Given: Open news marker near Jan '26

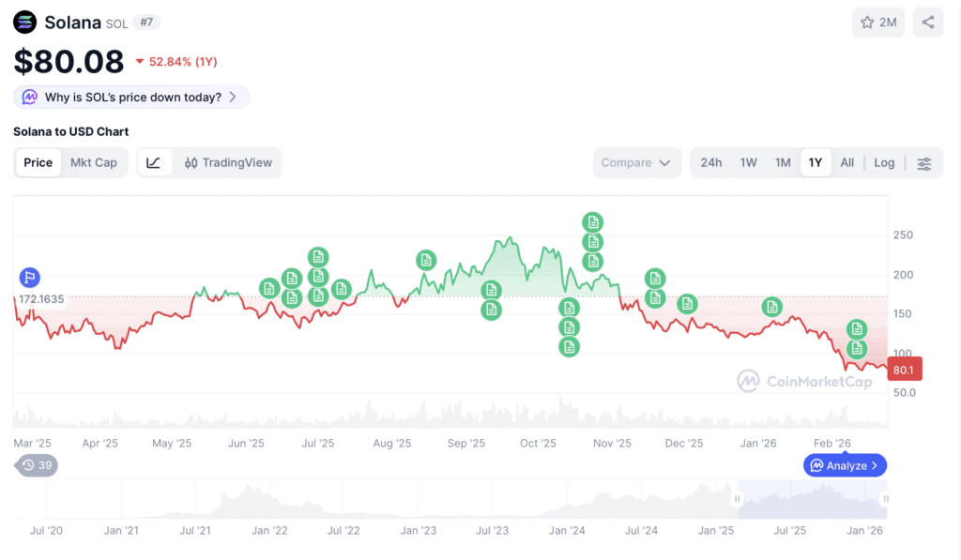Looking at the screenshot, I should coord(771,307).
